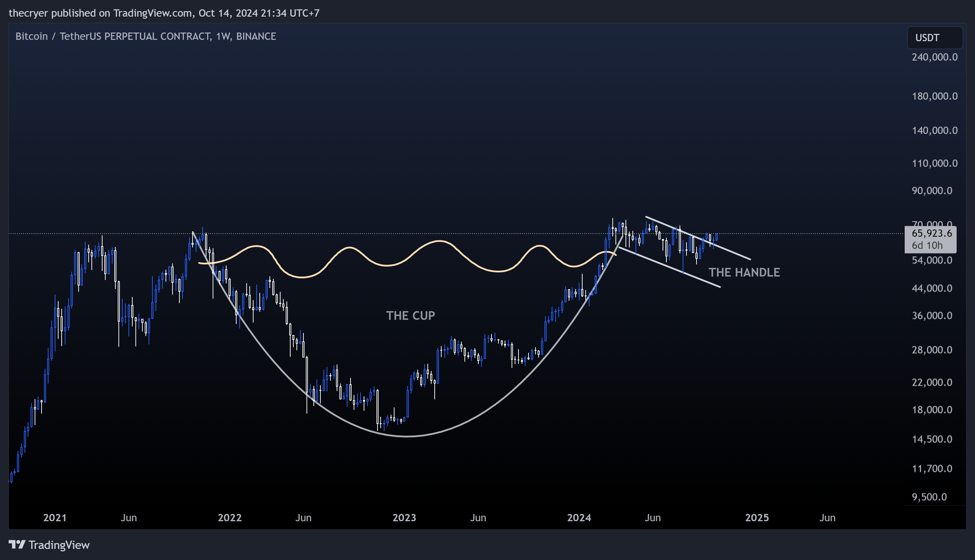
Task: Click the 6d 10h countdown label
Action: click(927, 245)
